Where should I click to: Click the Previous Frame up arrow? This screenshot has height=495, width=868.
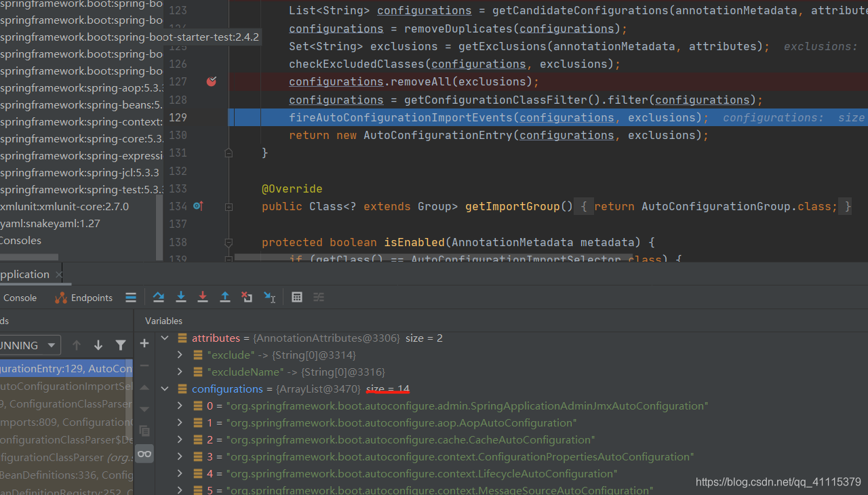coord(77,345)
